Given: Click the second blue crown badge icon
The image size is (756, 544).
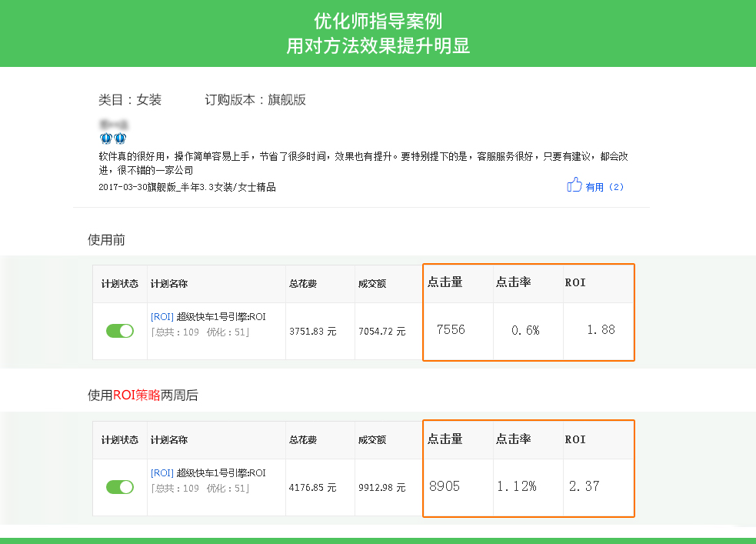Looking at the screenshot, I should [120, 139].
